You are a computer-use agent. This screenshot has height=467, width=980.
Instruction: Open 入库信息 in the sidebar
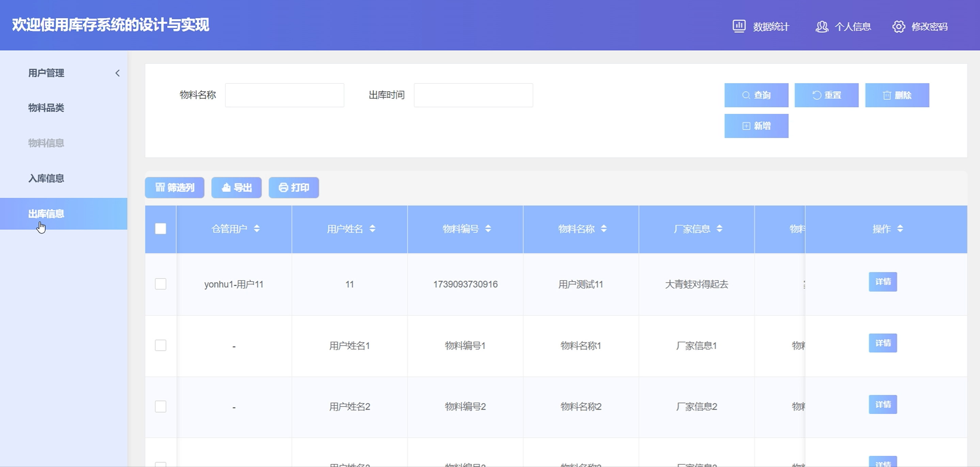click(46, 178)
